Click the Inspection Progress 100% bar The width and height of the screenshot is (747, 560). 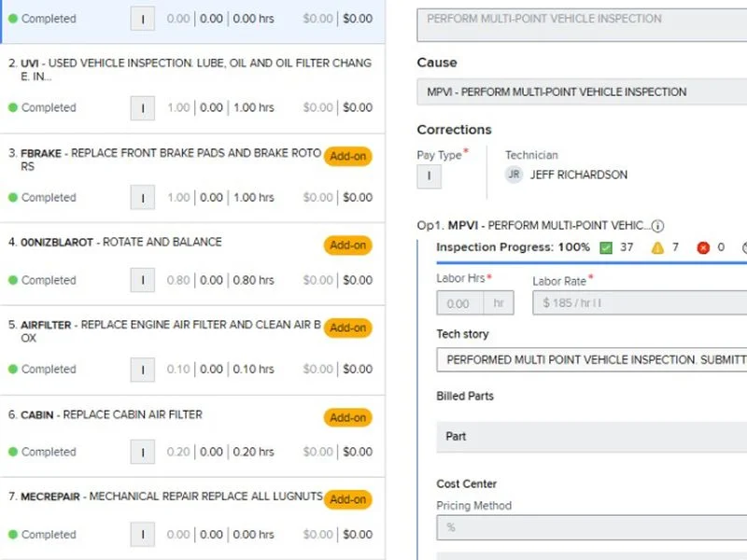[513, 247]
